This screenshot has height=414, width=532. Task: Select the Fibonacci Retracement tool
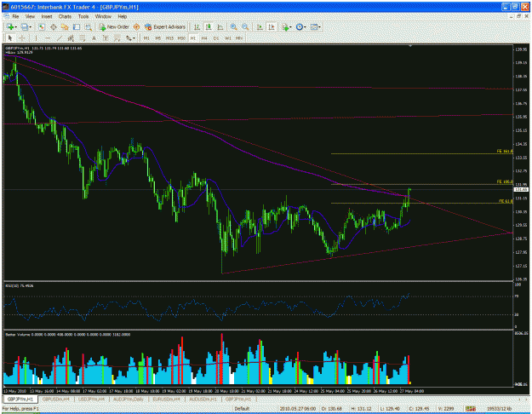(x=82, y=38)
